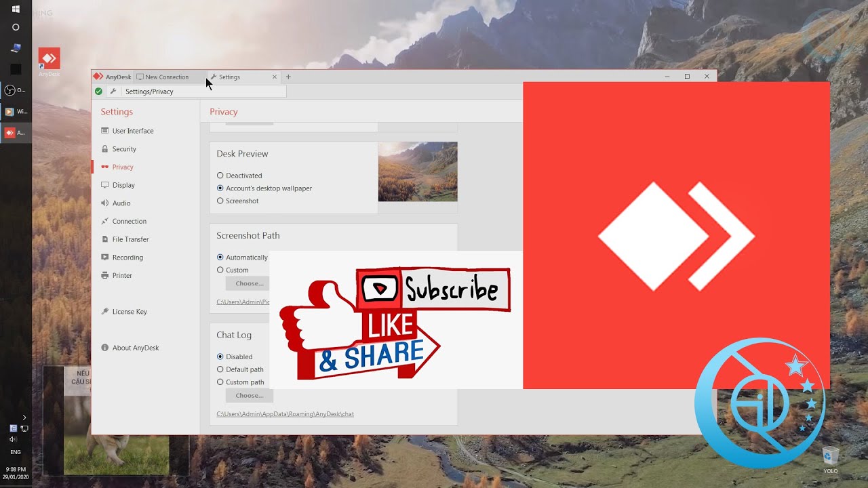
Task: Click Choose button under Screenshot Path
Action: [248, 283]
